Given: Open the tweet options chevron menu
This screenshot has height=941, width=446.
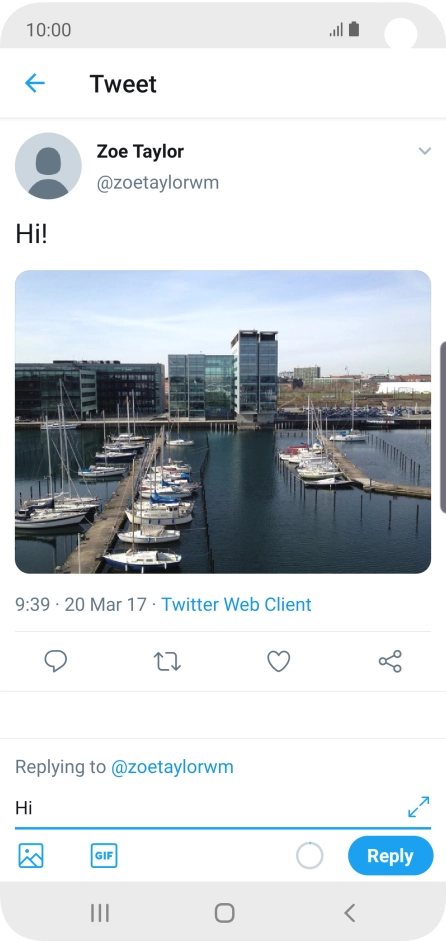Looking at the screenshot, I should coord(425,151).
